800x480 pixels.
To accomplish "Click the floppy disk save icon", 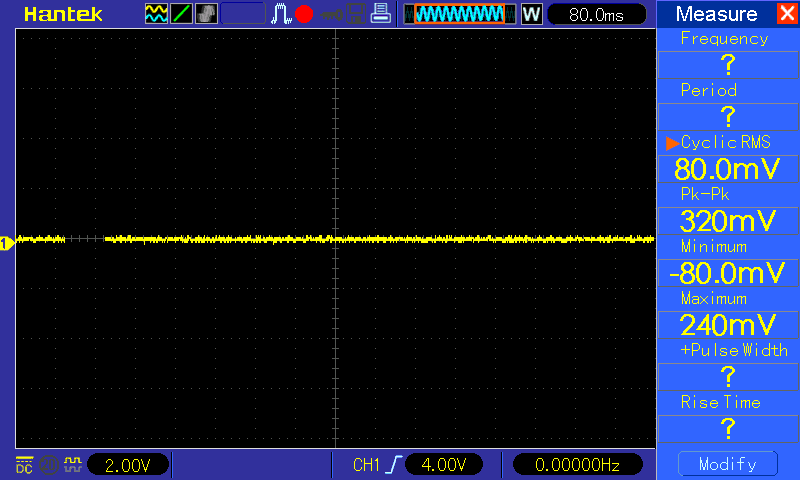I will point(356,14).
